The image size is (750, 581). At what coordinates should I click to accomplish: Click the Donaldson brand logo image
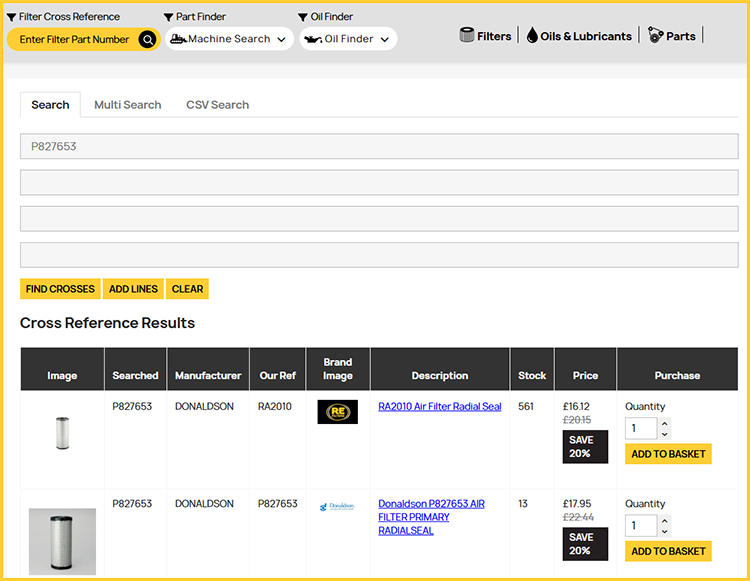tap(337, 507)
